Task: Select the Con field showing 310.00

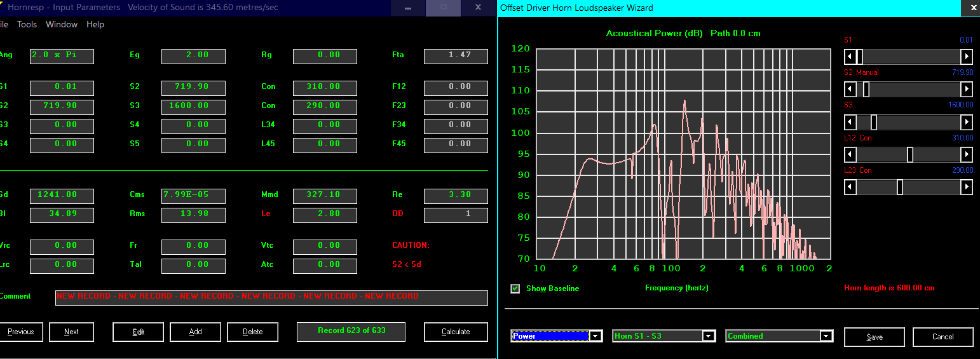Action: [325, 88]
